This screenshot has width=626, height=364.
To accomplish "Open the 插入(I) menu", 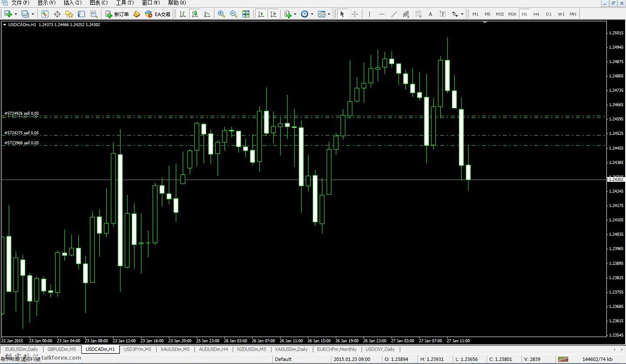I will tap(73, 3).
